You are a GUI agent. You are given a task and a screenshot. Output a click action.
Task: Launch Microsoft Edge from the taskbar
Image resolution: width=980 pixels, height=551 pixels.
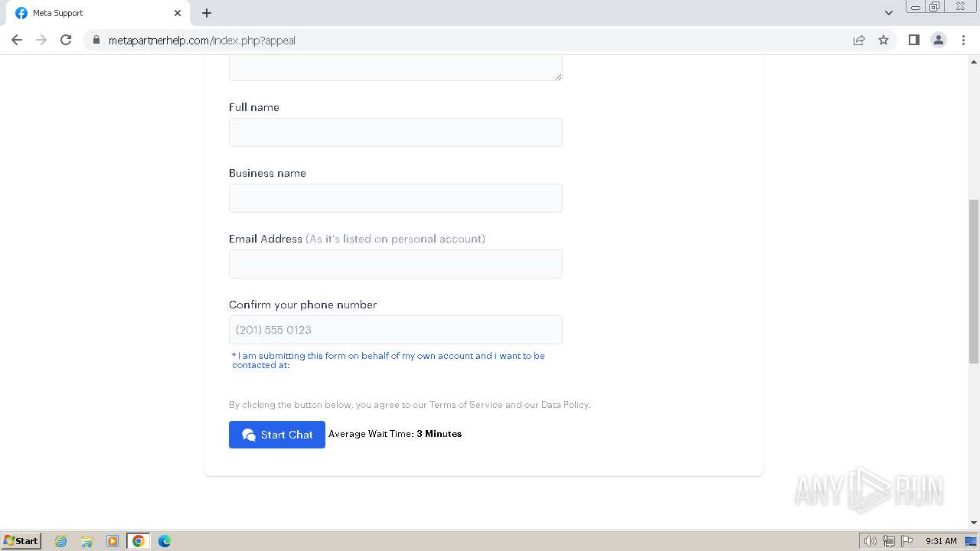165,541
